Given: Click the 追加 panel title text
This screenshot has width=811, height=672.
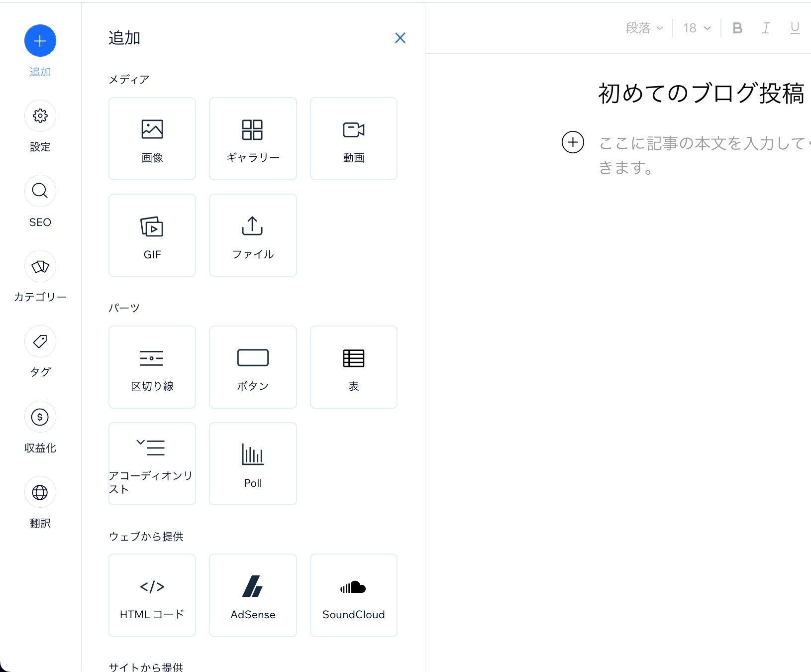Looking at the screenshot, I should pyautogui.click(x=124, y=38).
